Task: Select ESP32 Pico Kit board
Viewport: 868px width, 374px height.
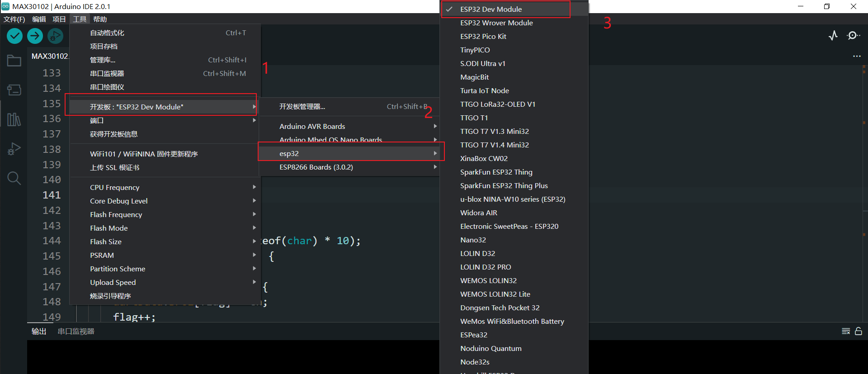Action: 514,36
